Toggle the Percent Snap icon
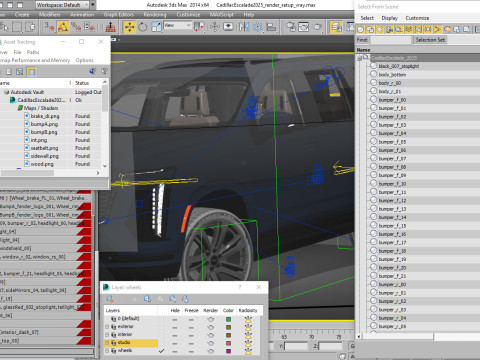The width and height of the screenshot is (480, 360). pos(76,27)
